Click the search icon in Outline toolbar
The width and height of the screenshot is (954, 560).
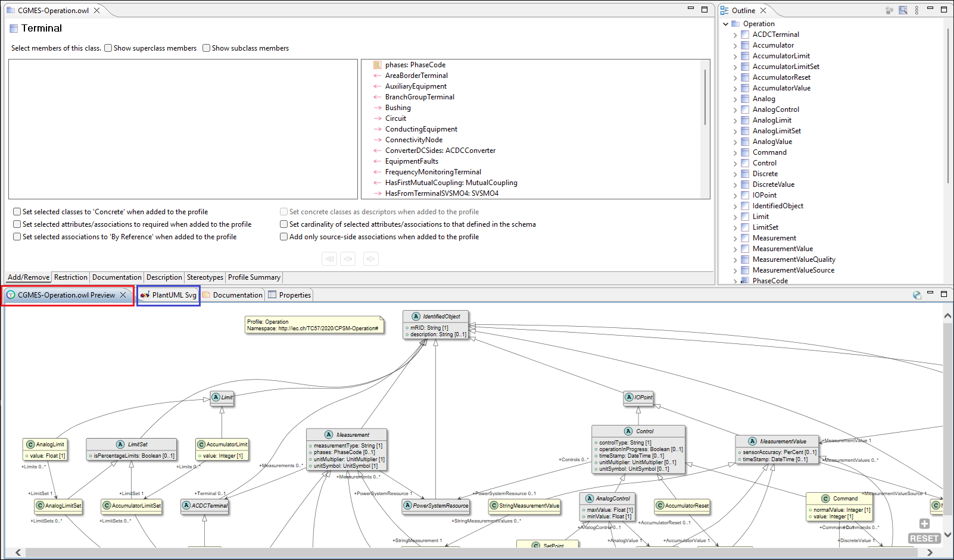pyautogui.click(x=903, y=10)
